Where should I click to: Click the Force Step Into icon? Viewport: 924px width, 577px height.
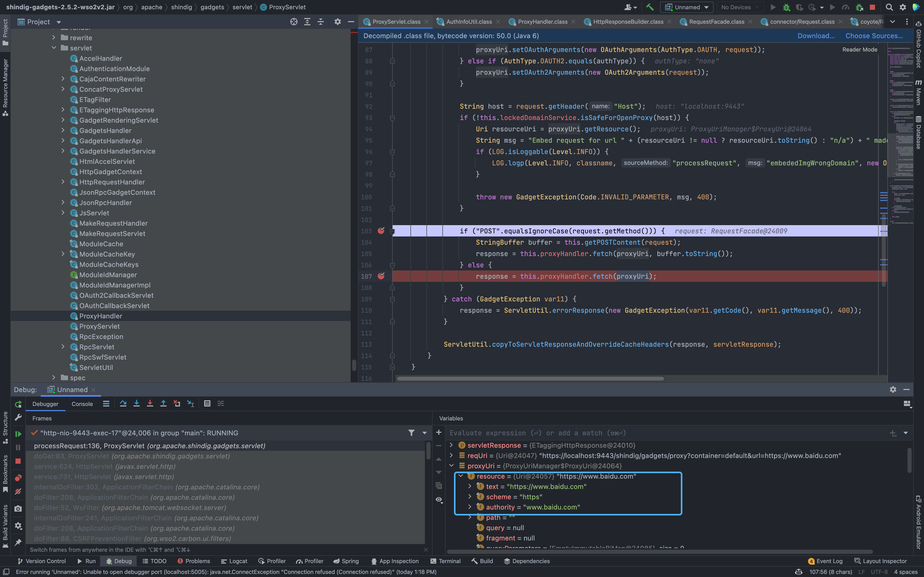pos(150,404)
